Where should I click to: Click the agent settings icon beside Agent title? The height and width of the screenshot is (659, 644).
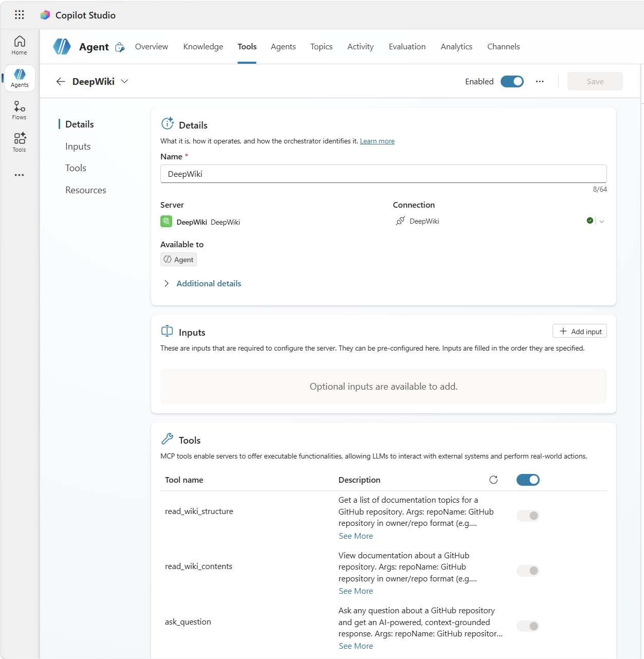click(120, 47)
